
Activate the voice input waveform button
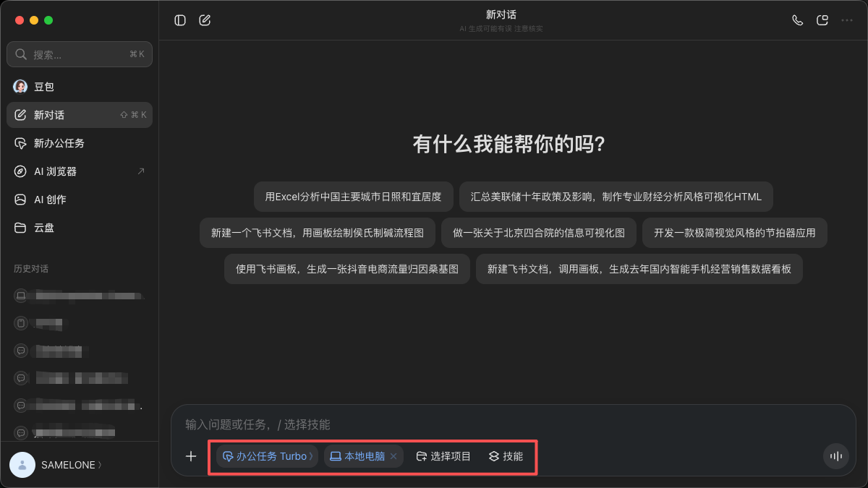(835, 456)
